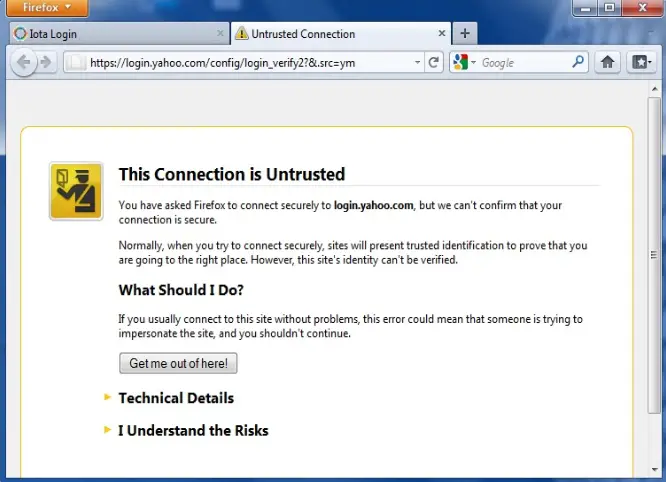This screenshot has width=666, height=482.
Task: Click the warning icon on Untrusted Connection tab
Action: tap(242, 33)
